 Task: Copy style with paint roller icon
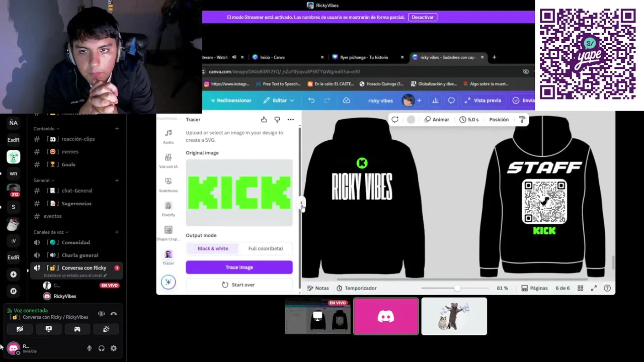(522, 120)
